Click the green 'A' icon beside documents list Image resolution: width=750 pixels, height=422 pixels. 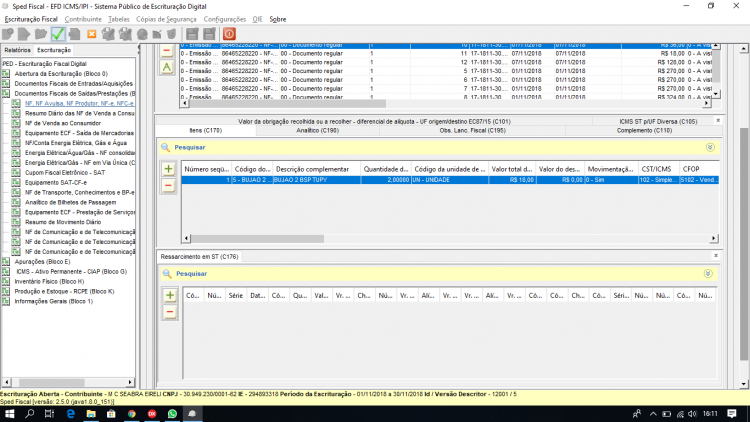point(166,67)
